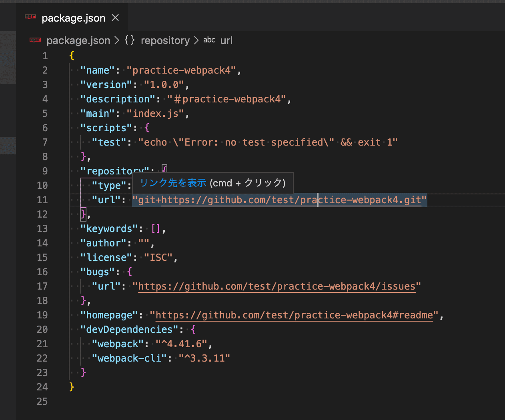
Task: Click closing brace of devDependencies on line 23
Action: pos(83,372)
